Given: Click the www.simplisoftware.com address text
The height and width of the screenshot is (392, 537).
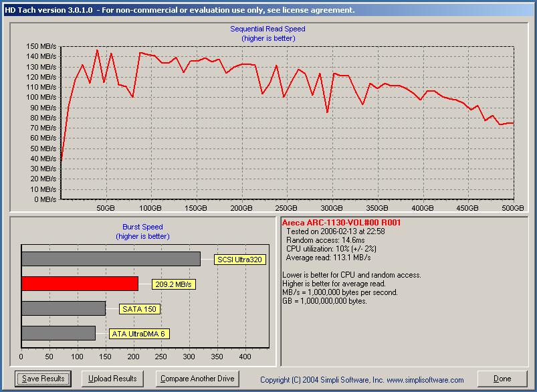Looking at the screenshot, I should click(425, 380).
